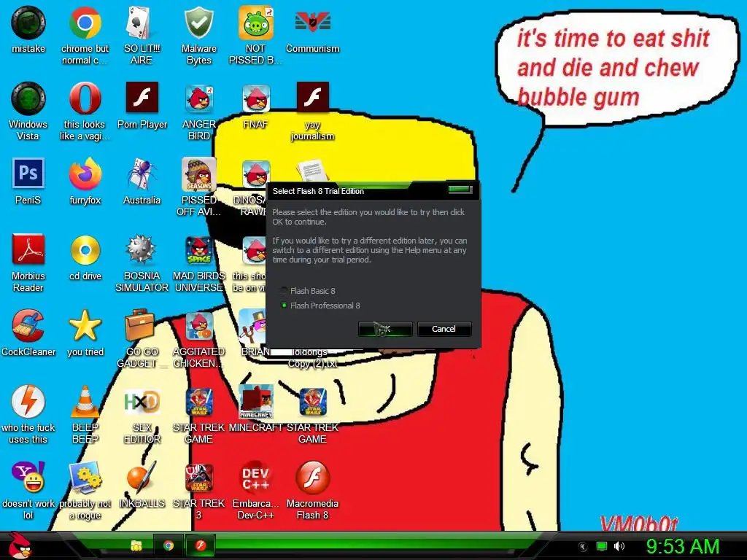747x560 pixels.
Task: Open the Windows Vista desktop icon
Action: [x=28, y=98]
